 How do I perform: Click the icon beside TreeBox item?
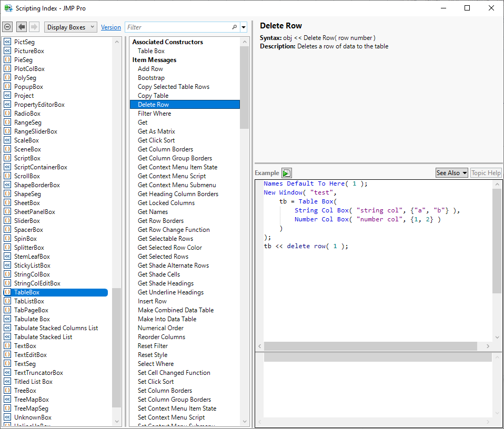click(7, 391)
